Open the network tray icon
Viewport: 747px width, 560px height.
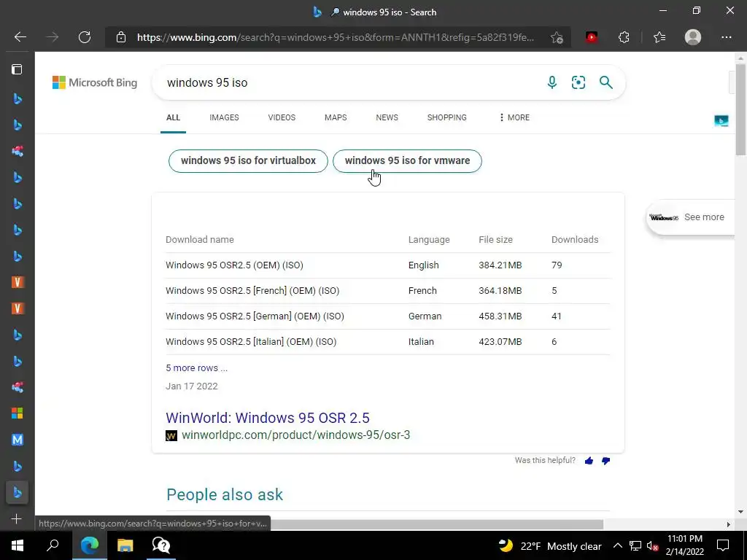pos(635,546)
